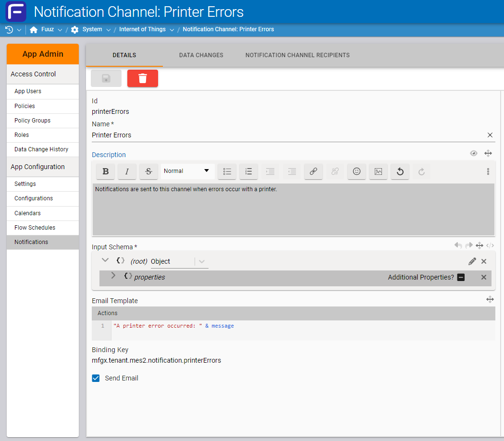The height and width of the screenshot is (441, 504).
Task: Insert a bulleted list in Description
Action: click(x=227, y=171)
